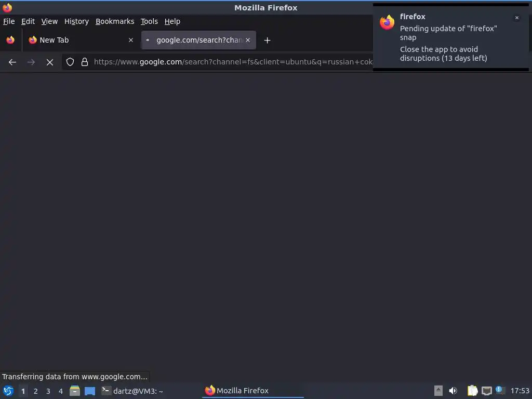Viewport: 532px width, 399px height.
Task: Open a new tab with plus button
Action: pos(268,41)
